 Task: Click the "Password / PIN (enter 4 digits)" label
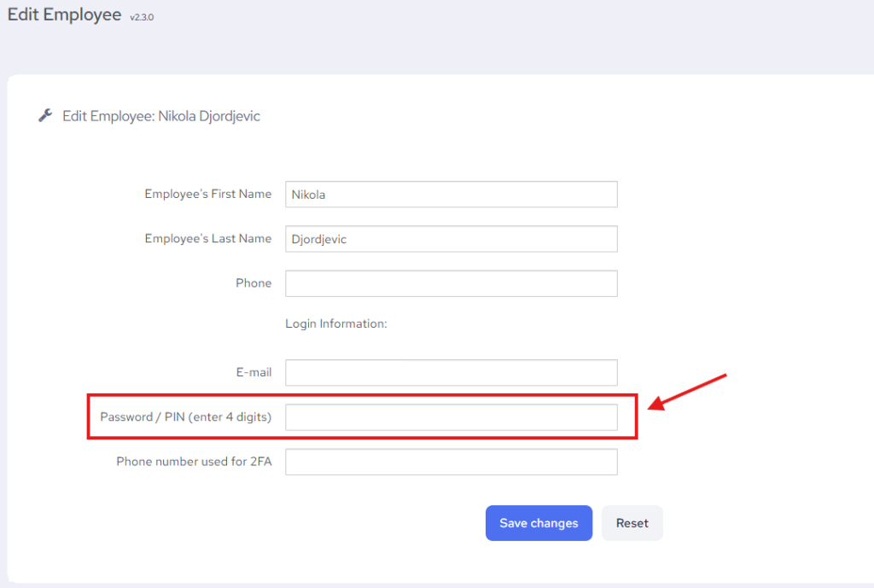click(185, 417)
